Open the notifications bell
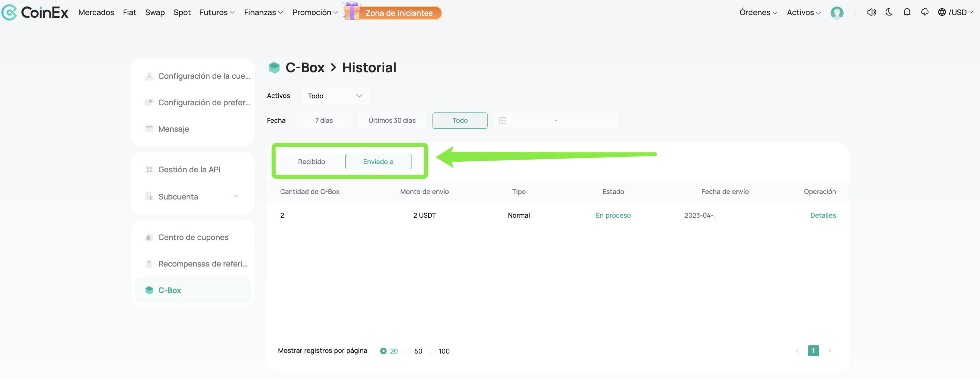The height and width of the screenshot is (379, 980). [907, 12]
